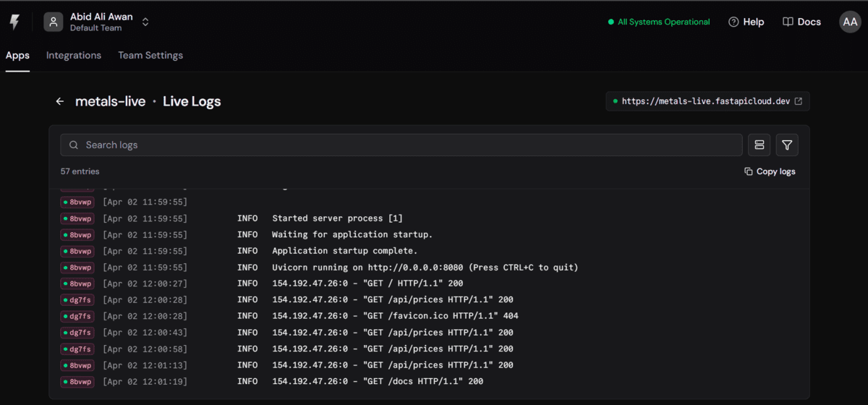This screenshot has width=868, height=405.
Task: Click the GET /docs HTTP/1.1 200 log line
Action: (x=378, y=381)
